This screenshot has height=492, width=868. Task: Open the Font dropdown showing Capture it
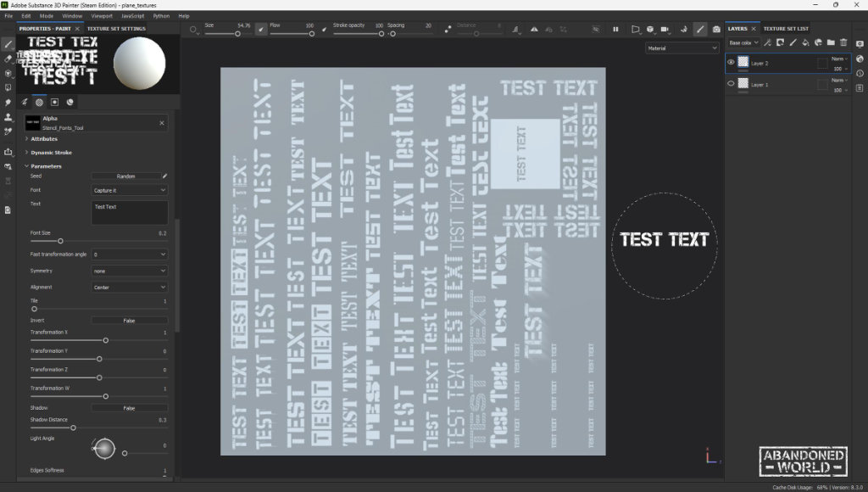pyautogui.click(x=129, y=191)
